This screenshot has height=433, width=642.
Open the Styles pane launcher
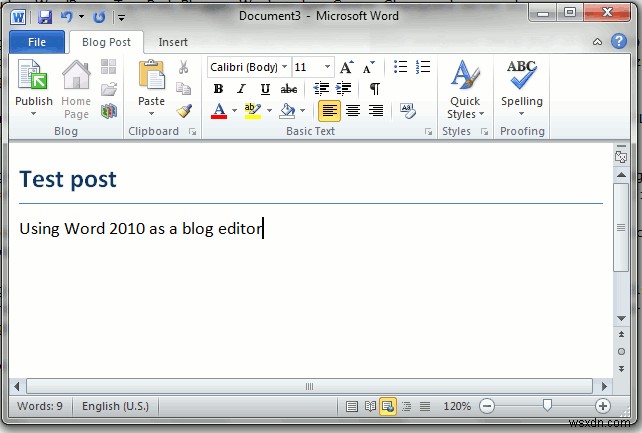484,132
